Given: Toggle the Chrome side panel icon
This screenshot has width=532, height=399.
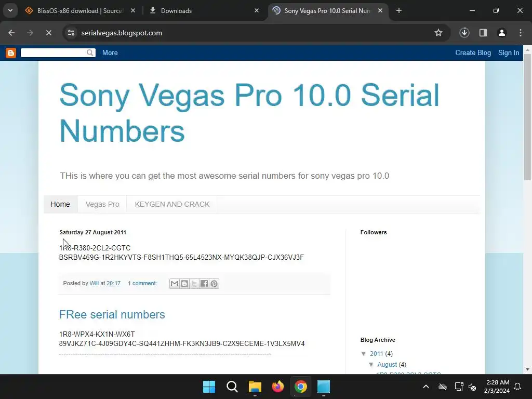Looking at the screenshot, I should [x=483, y=33].
